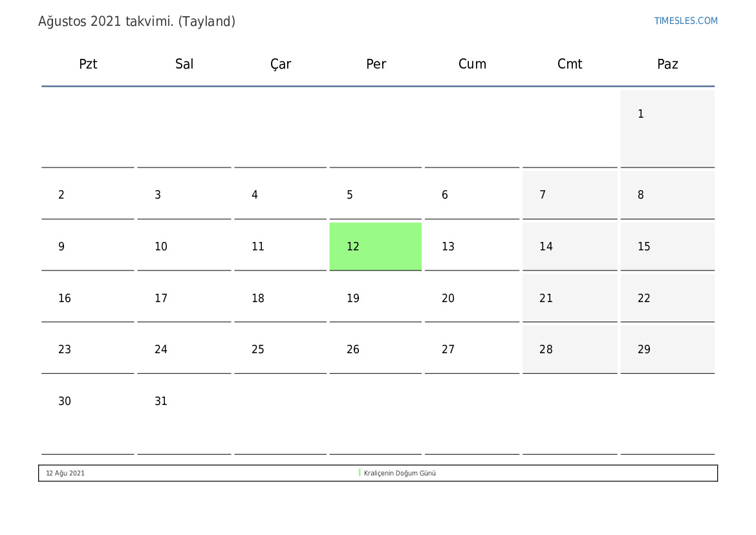Click the Cum weekday header
Image resolution: width=756 pixels, height=535 pixels.
click(x=472, y=64)
